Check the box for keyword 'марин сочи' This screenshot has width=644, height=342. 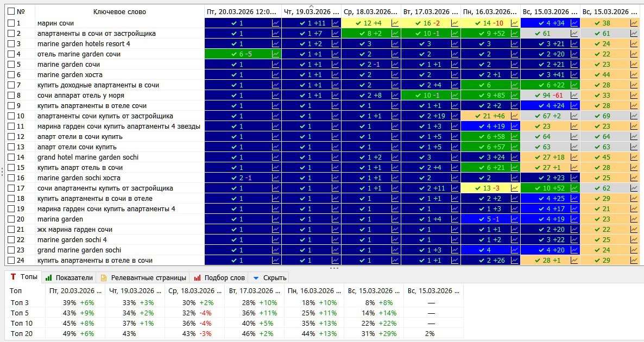[x=11, y=23]
